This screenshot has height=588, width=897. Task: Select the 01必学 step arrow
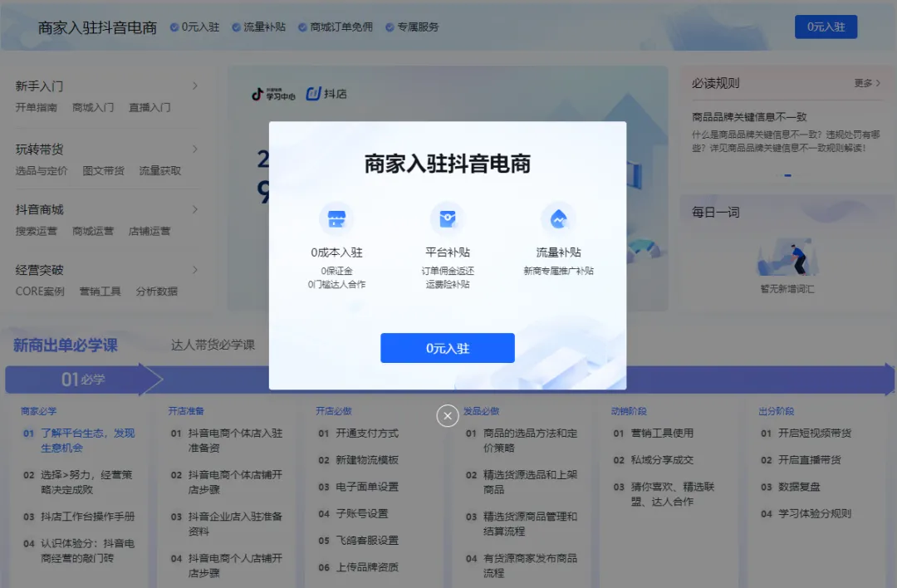[84, 380]
